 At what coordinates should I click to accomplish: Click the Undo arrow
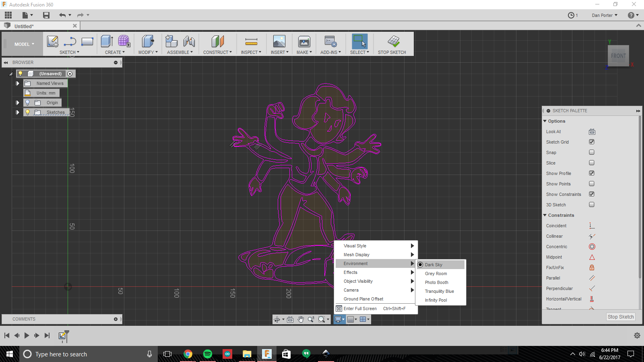point(62,15)
